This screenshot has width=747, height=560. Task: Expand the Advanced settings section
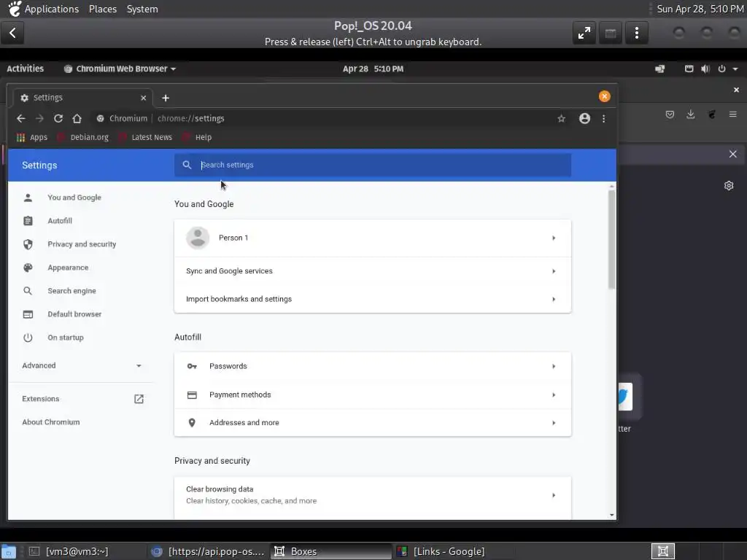click(82, 366)
